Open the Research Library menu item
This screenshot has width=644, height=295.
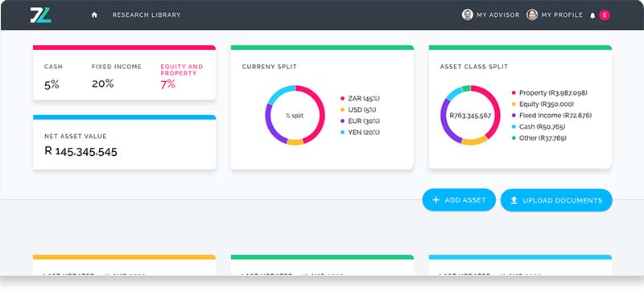[x=147, y=14]
